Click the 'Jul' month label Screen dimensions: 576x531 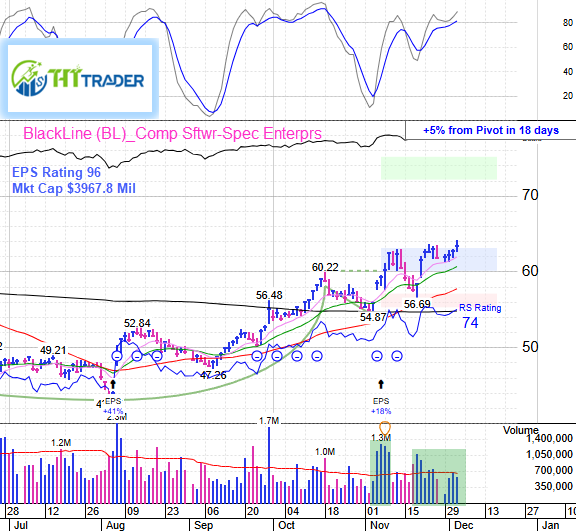point(21,525)
